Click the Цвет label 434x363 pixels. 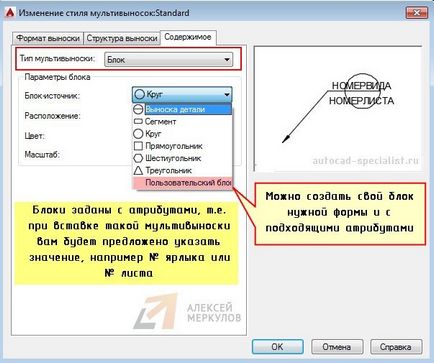pyautogui.click(x=34, y=136)
